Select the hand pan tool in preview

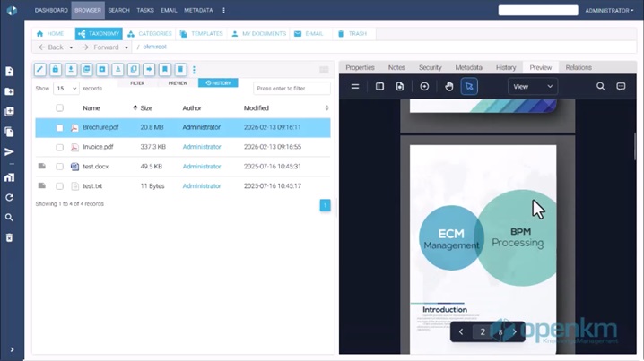tap(448, 87)
